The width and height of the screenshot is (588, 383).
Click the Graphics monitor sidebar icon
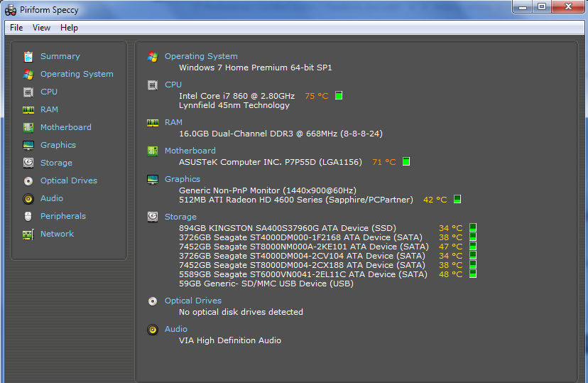(x=28, y=145)
